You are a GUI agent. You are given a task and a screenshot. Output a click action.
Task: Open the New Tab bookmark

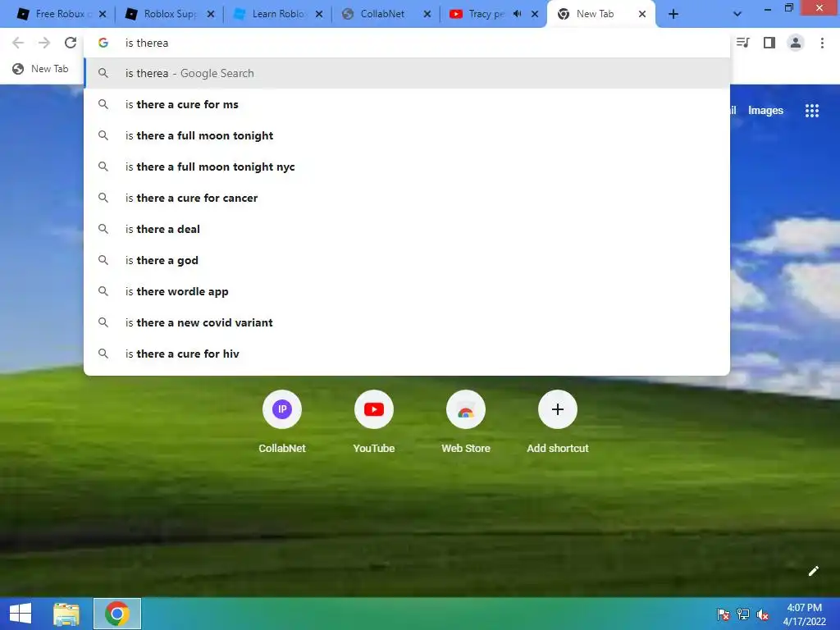(x=41, y=69)
